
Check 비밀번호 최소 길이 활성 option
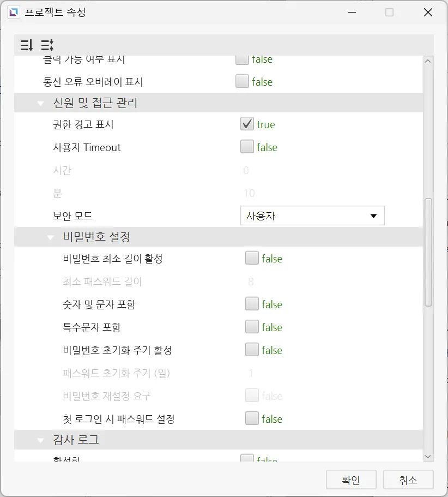pyautogui.click(x=252, y=258)
